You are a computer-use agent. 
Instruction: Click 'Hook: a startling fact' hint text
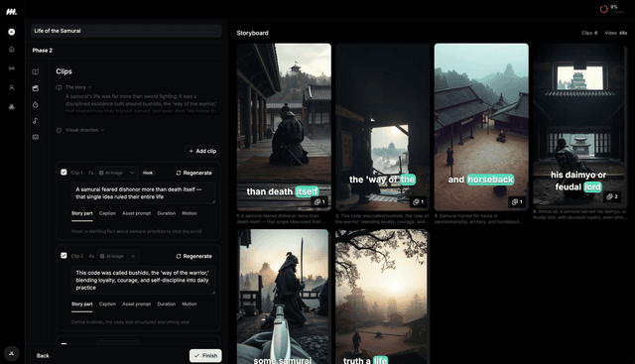coord(137,232)
